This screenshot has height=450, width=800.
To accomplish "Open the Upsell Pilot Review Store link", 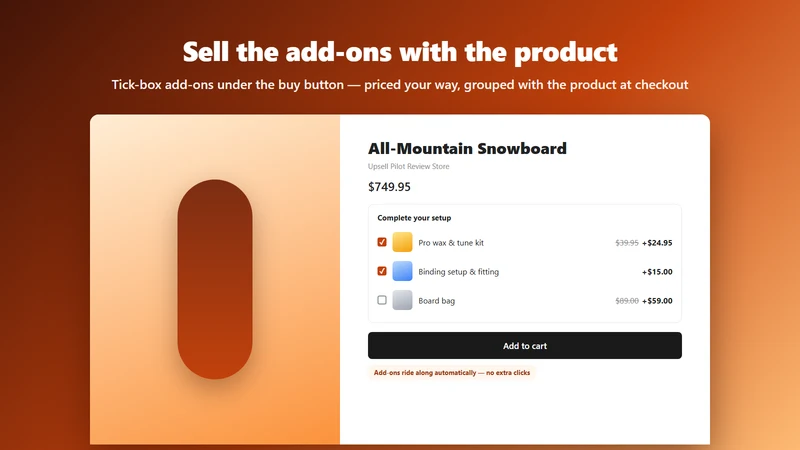I will [409, 166].
